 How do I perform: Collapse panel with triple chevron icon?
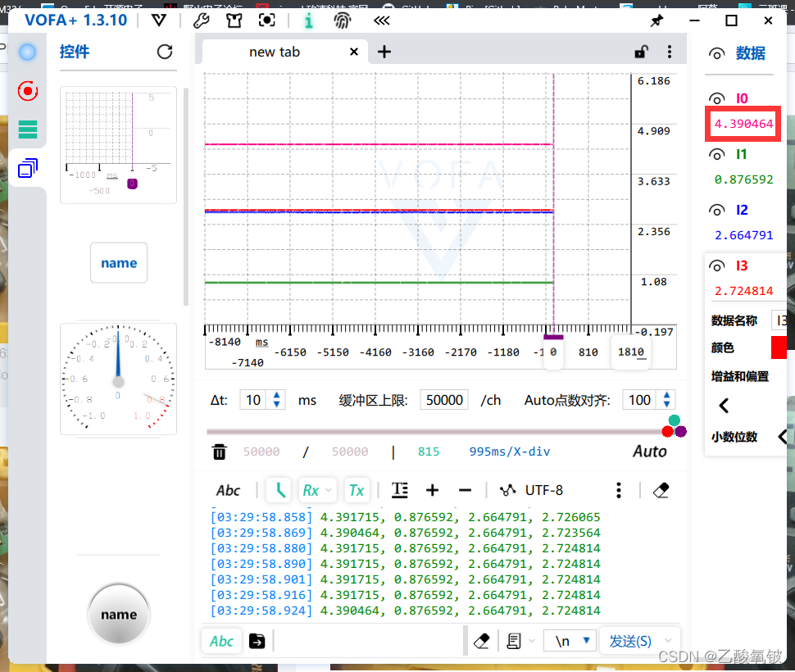381,20
